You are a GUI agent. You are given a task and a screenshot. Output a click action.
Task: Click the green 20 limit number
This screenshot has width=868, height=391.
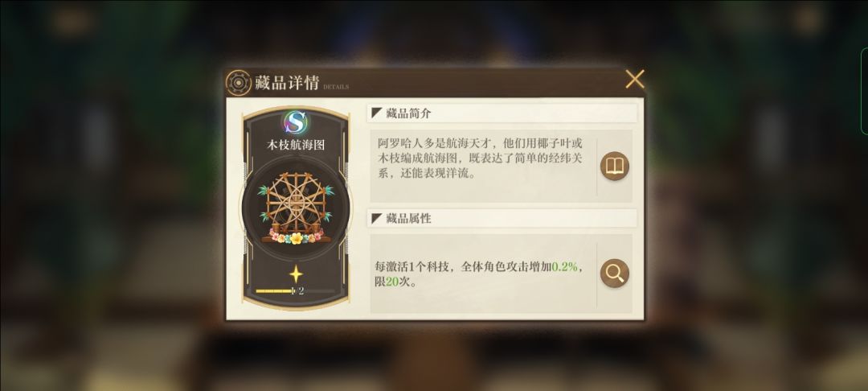(x=392, y=282)
